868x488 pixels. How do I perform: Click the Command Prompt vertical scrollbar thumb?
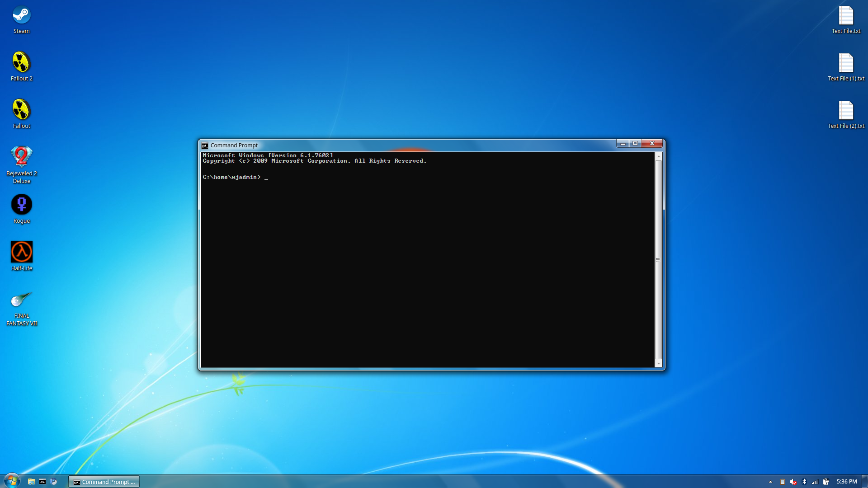point(658,259)
